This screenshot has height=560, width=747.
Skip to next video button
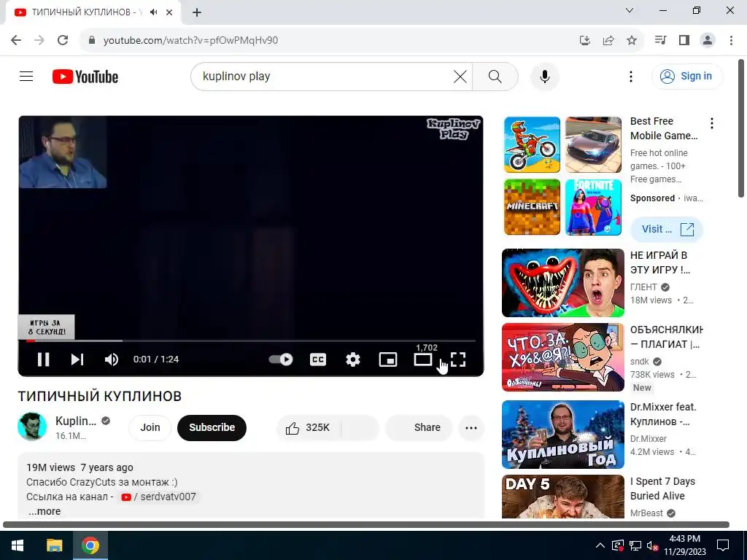click(x=77, y=359)
